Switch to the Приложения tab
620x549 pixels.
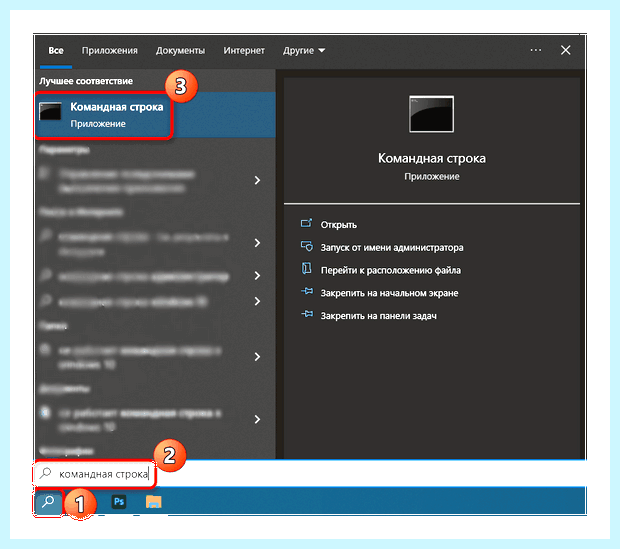point(110,51)
